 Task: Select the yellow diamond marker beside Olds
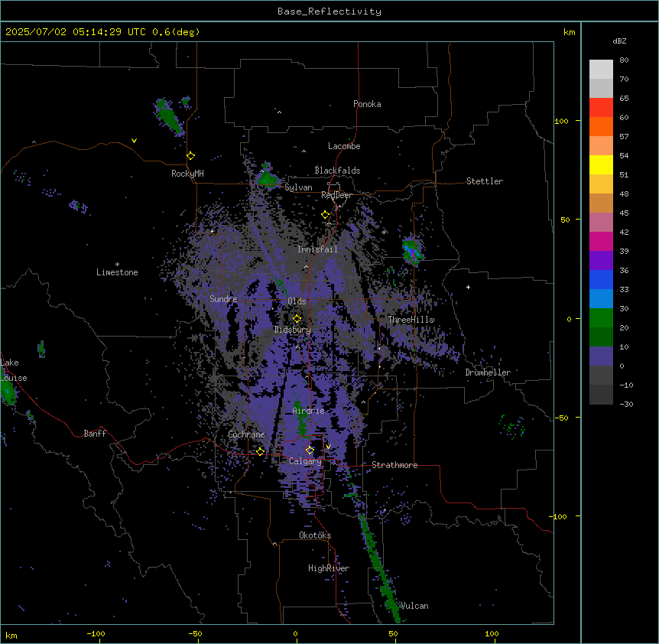[297, 319]
